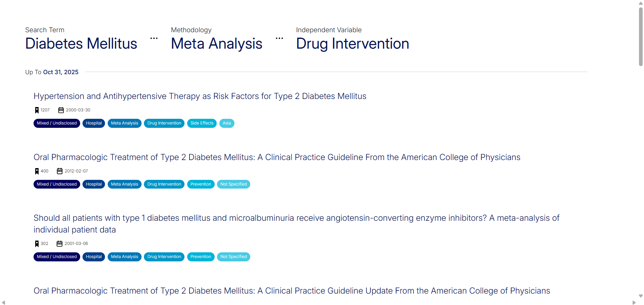Open the ACP Clinical Practice Guideline article
644x305 pixels.
[x=277, y=157]
